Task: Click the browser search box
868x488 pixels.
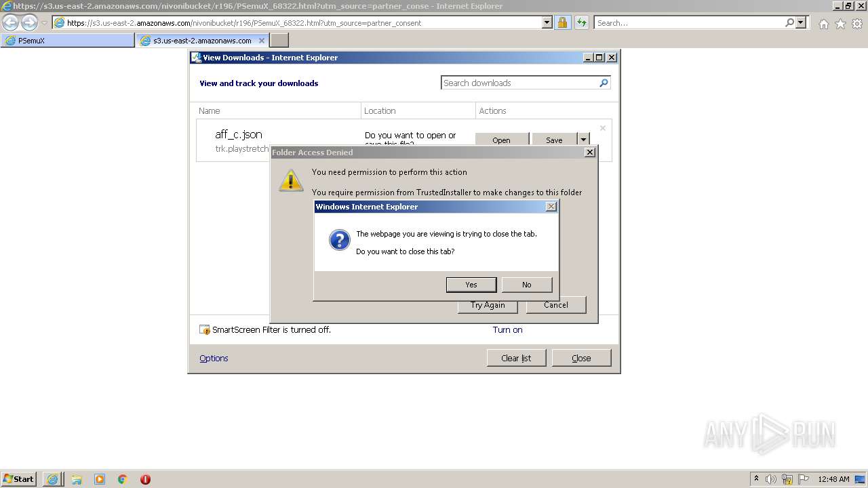Action: [689, 22]
